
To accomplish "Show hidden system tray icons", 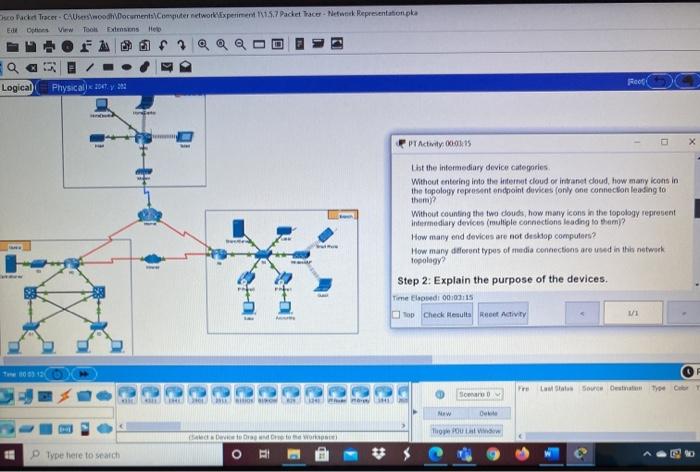I will point(646,454).
